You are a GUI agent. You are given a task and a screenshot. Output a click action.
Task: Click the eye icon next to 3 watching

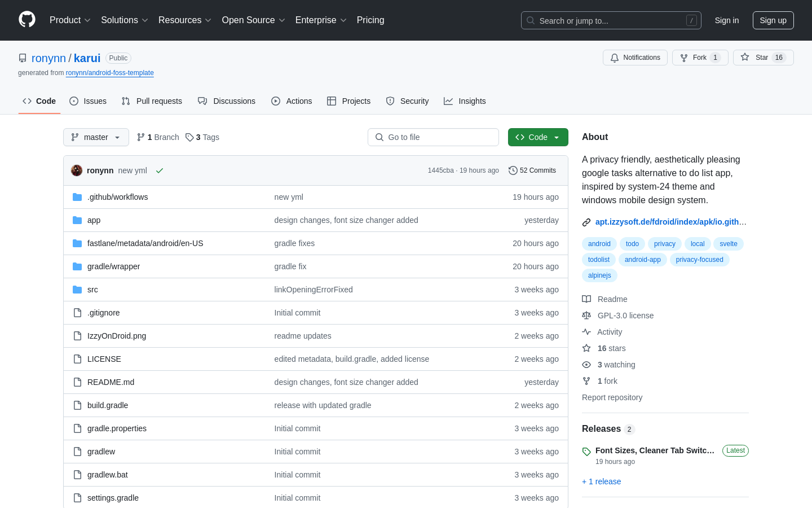pyautogui.click(x=586, y=365)
